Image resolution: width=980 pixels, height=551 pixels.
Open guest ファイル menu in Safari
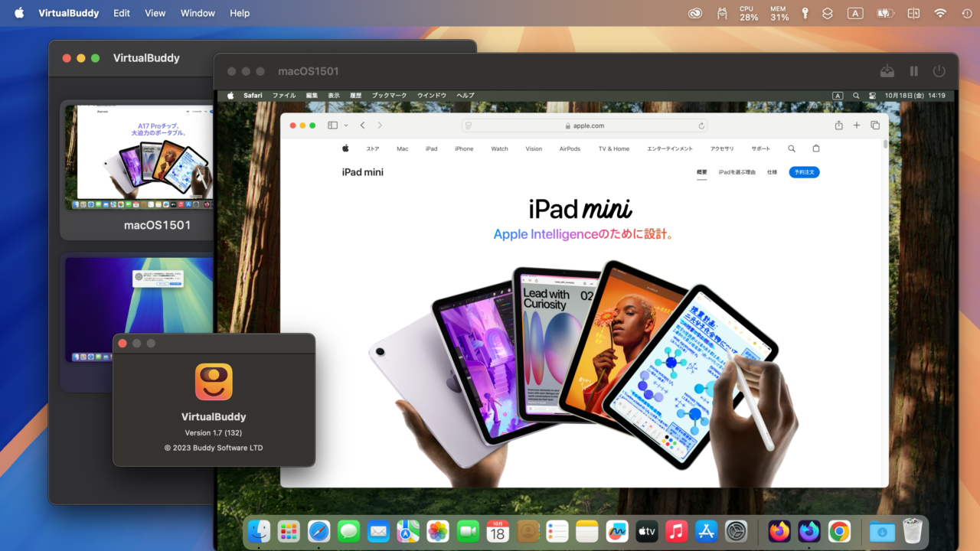point(284,96)
